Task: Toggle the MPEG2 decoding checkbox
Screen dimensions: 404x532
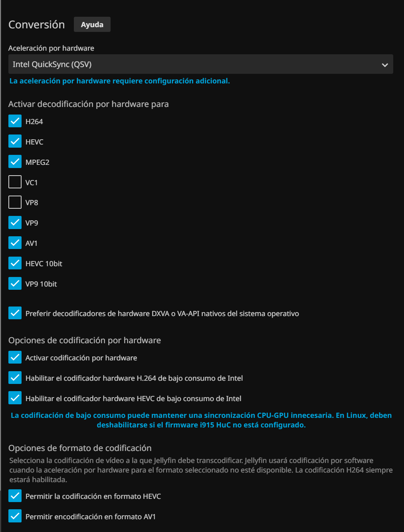Action: [x=15, y=162]
